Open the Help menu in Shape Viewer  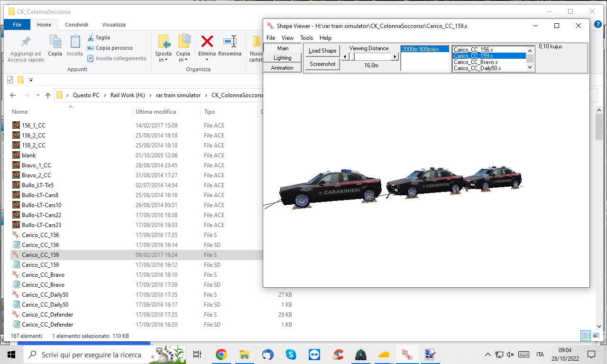(325, 38)
